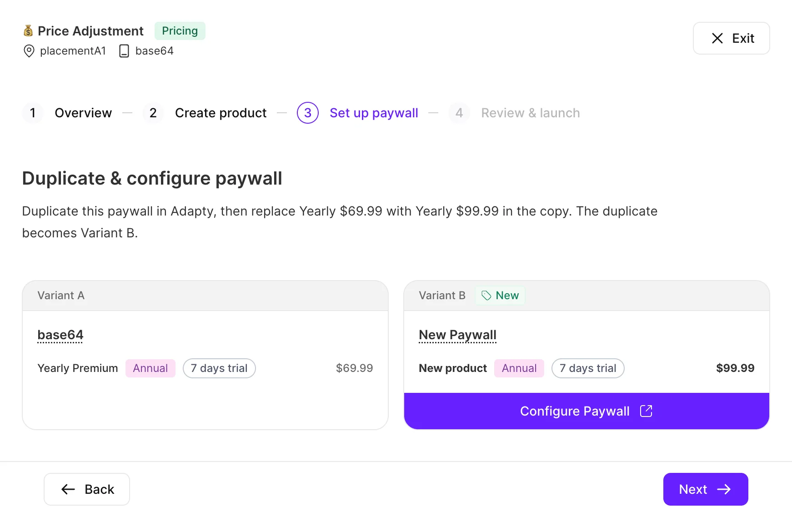The height and width of the screenshot is (532, 792).
Task: Click the X icon in Exit button
Action: pyautogui.click(x=717, y=38)
